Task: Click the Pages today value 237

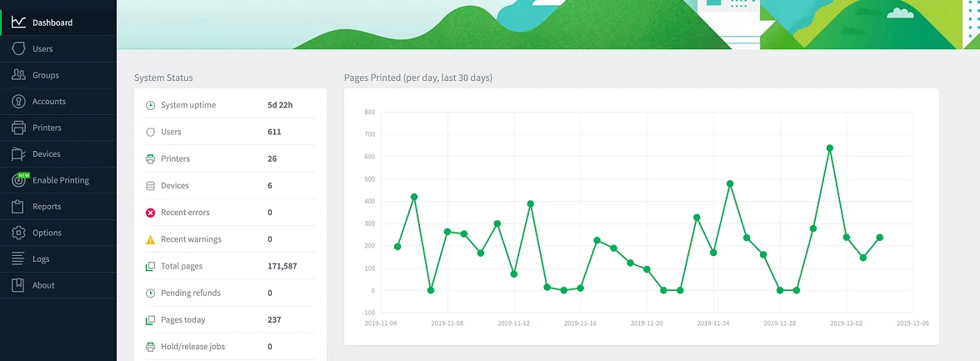Action: pos(274,319)
